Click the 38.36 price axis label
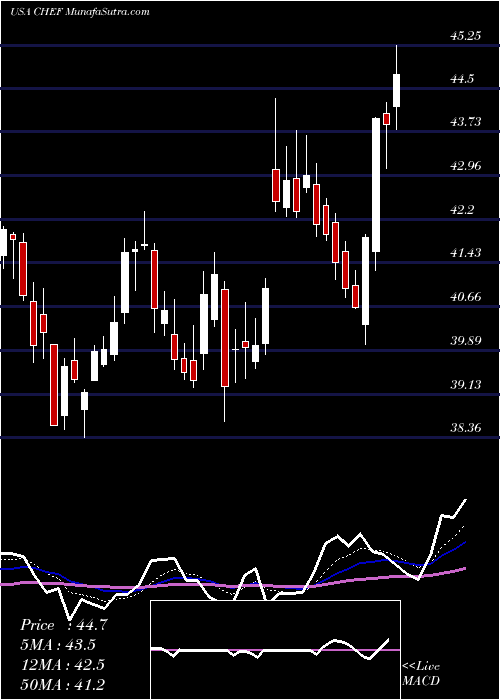 pyautogui.click(x=466, y=428)
